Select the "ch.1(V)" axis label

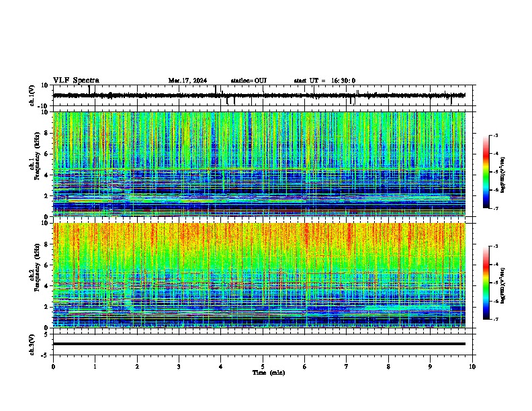(32, 95)
